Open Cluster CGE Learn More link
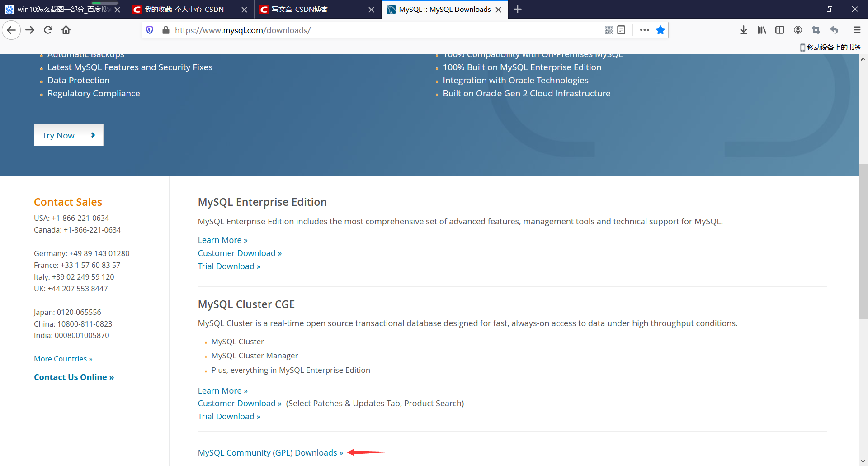 (222, 391)
